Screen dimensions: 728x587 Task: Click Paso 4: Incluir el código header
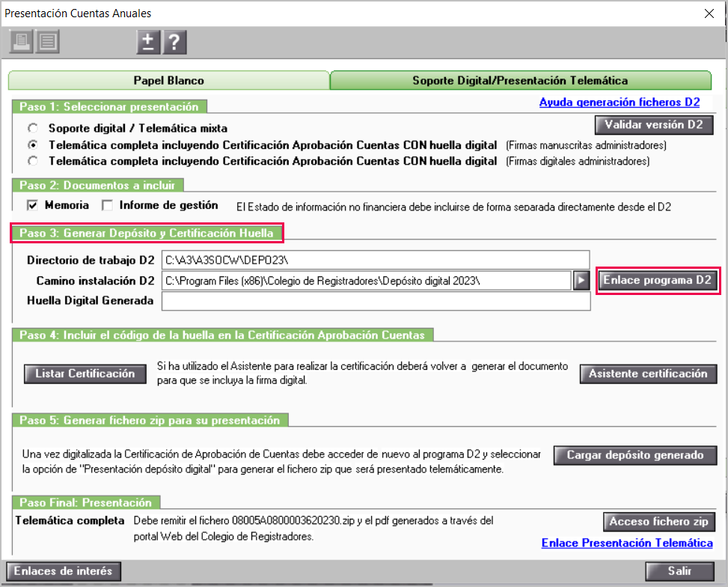(222, 335)
